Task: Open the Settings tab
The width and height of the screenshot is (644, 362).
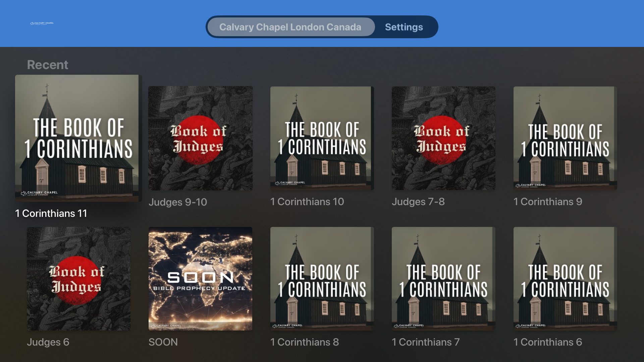Action: click(x=404, y=27)
